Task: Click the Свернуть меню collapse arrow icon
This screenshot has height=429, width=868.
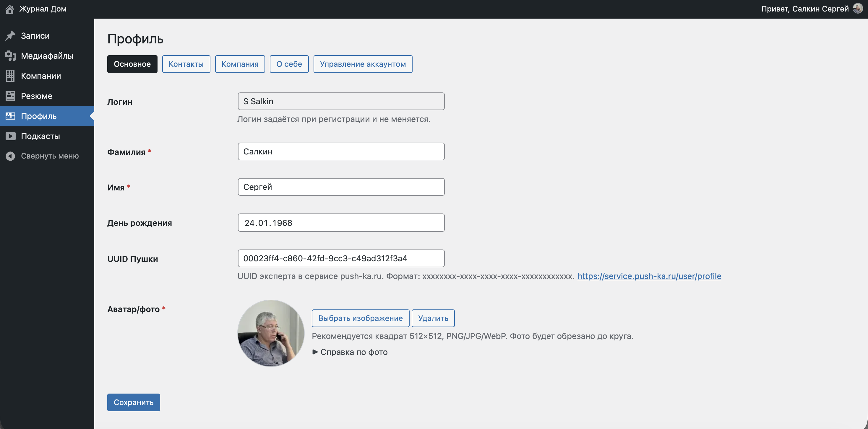Action: [x=10, y=156]
